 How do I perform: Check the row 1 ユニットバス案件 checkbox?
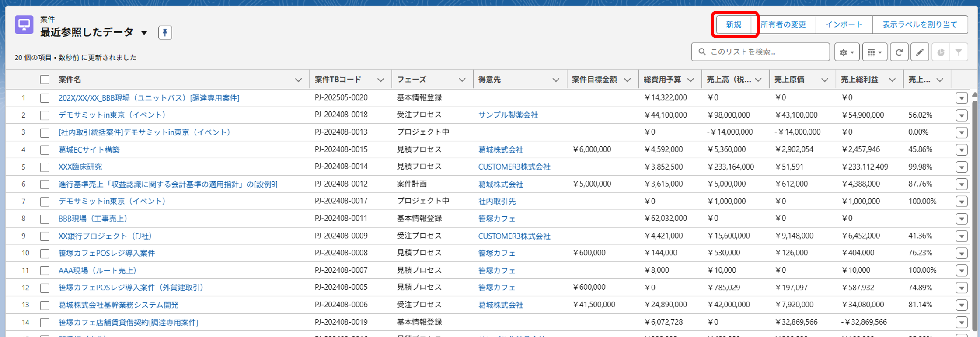(x=45, y=98)
